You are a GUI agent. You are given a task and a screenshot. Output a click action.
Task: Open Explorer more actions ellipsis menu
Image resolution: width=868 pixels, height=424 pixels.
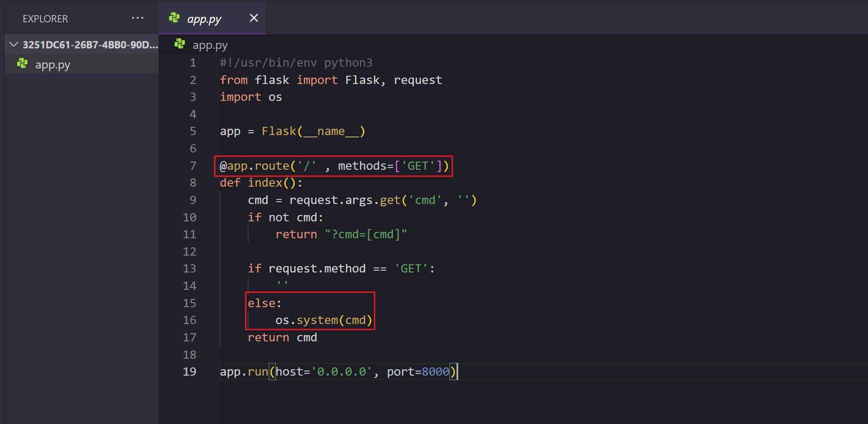(138, 18)
